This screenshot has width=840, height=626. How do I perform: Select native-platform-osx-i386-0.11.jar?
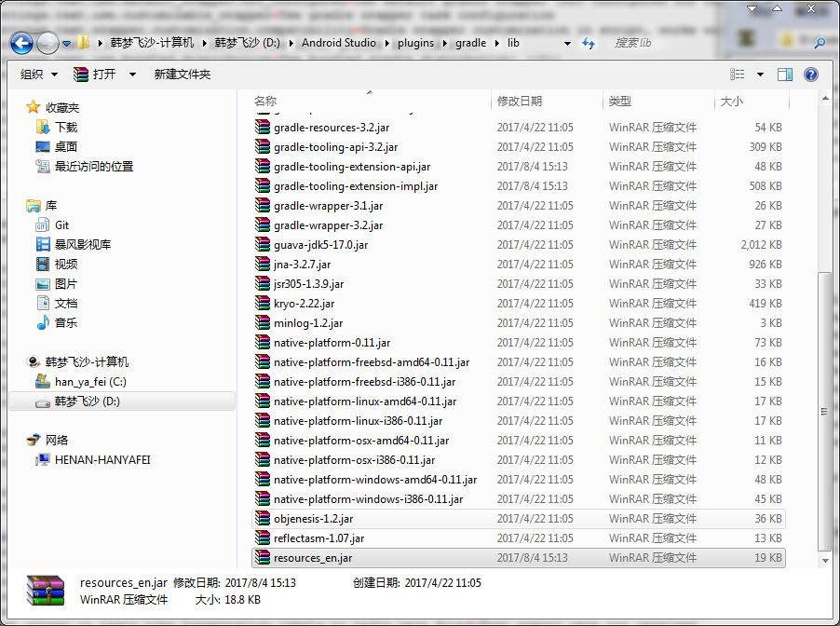[x=354, y=460]
